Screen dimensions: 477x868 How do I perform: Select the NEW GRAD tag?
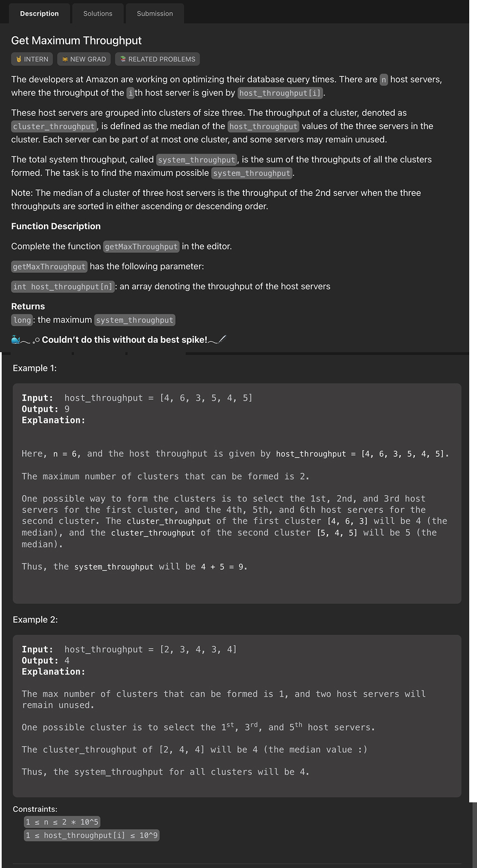pyautogui.click(x=83, y=58)
